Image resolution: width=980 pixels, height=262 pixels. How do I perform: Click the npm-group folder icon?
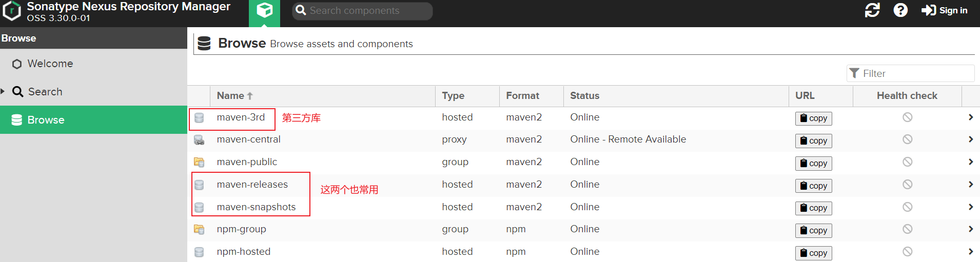click(199, 230)
